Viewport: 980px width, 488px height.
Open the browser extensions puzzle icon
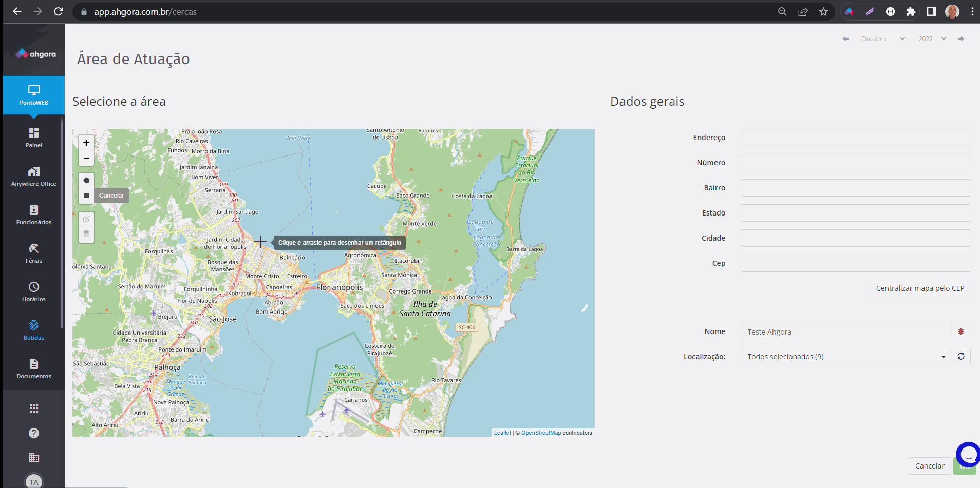(x=911, y=11)
